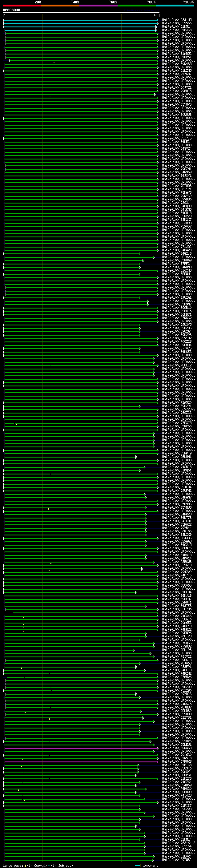197x868 pixels.
Task: Click the UniRef100_A7RKK0 label
Action: (x=177, y=318)
